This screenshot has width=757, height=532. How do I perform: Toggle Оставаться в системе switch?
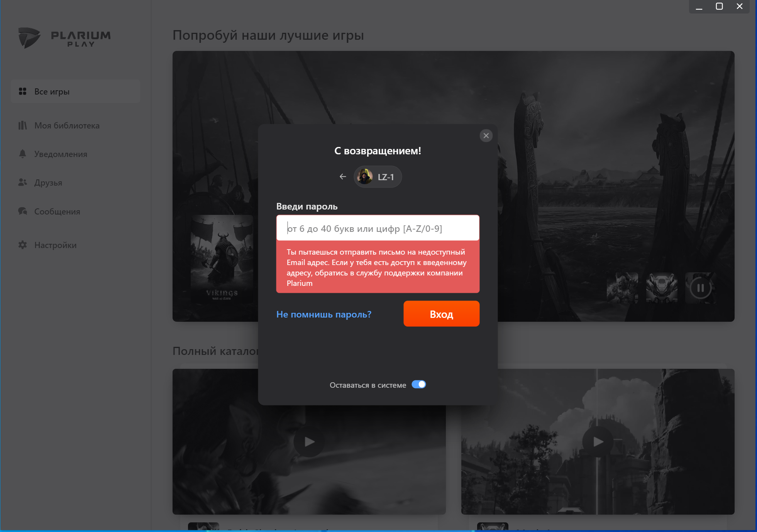pos(419,385)
